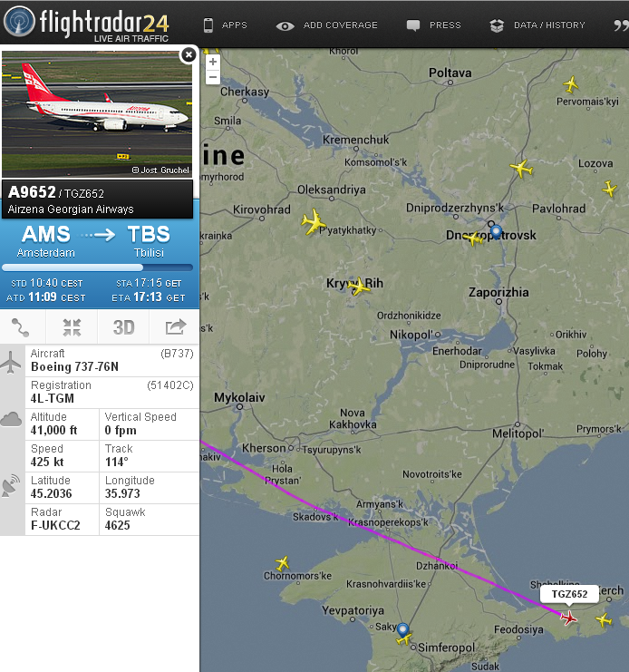
Task: Click the yellow plane near Chornomors'ke
Action: point(282,562)
